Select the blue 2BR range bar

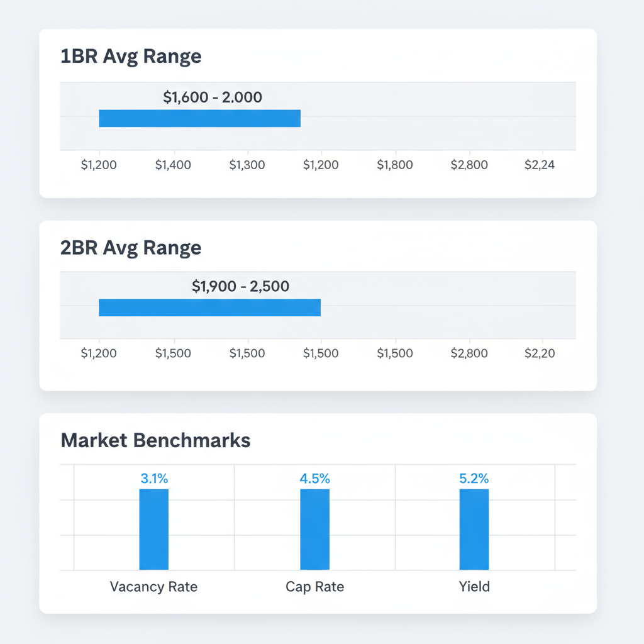[209, 308]
